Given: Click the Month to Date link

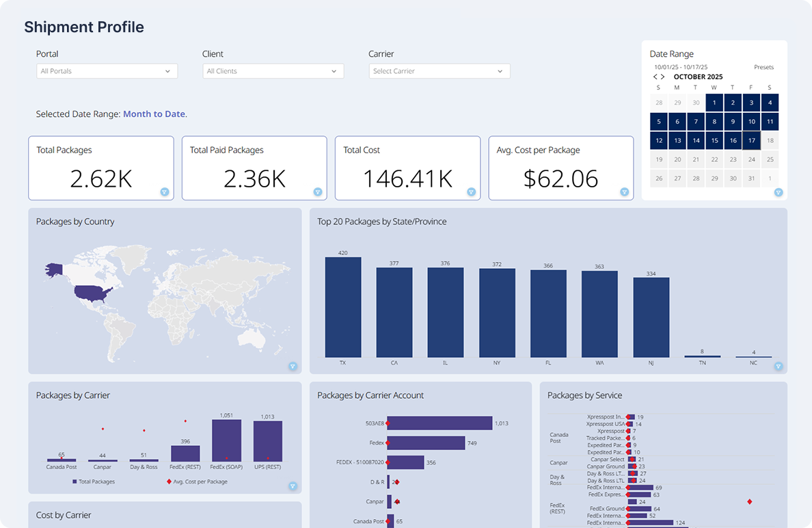Looking at the screenshot, I should [x=154, y=114].
